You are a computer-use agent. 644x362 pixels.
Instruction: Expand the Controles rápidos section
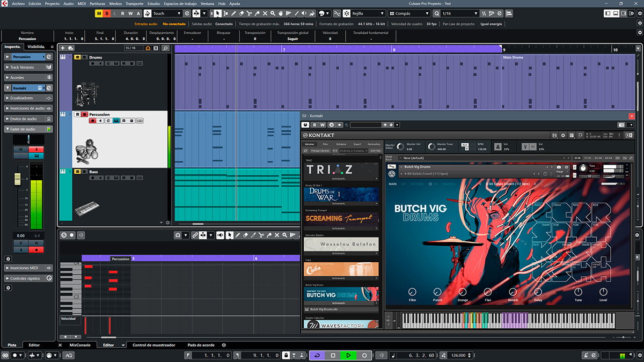(28, 278)
